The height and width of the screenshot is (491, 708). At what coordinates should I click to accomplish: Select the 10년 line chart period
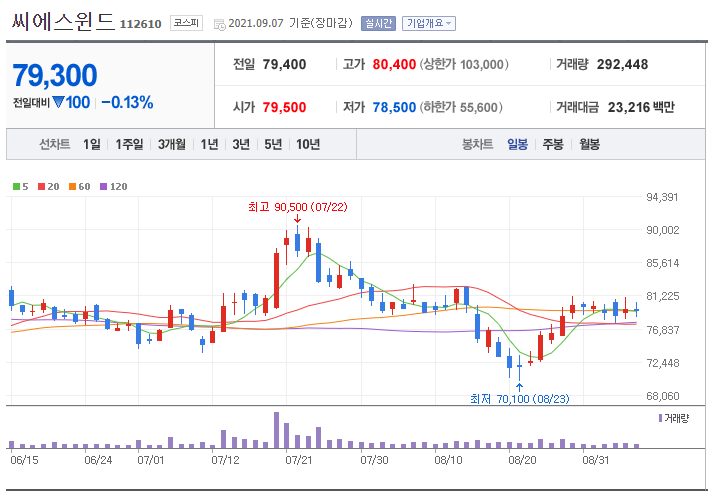308,144
